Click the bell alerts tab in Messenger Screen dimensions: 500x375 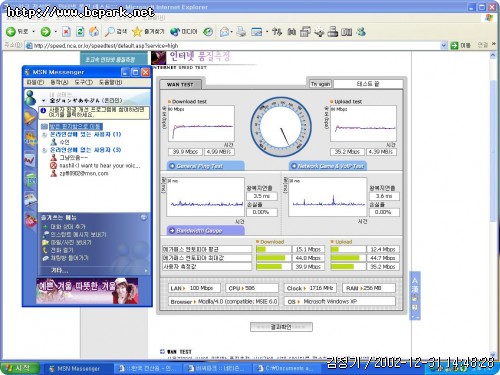[30, 117]
